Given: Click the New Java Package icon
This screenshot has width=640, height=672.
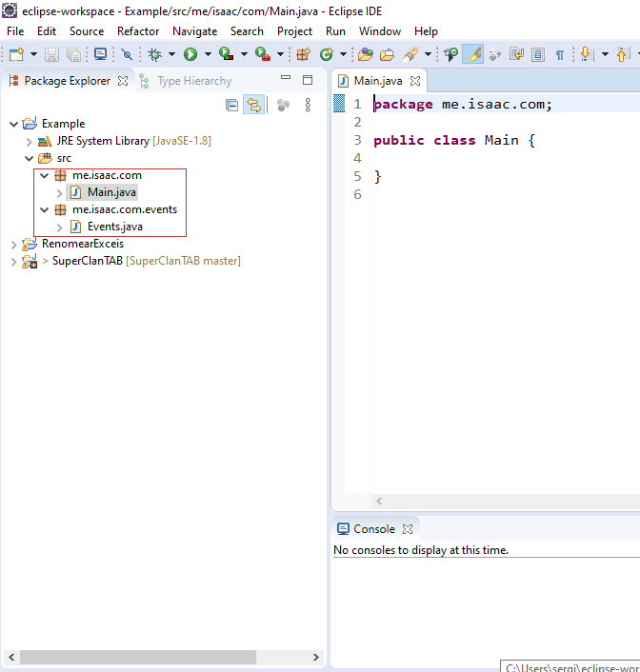Looking at the screenshot, I should pyautogui.click(x=303, y=54).
